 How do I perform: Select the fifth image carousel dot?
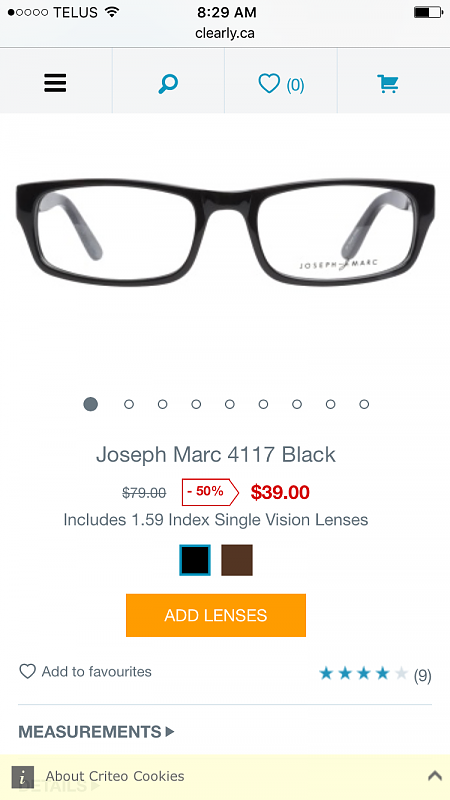(230, 404)
